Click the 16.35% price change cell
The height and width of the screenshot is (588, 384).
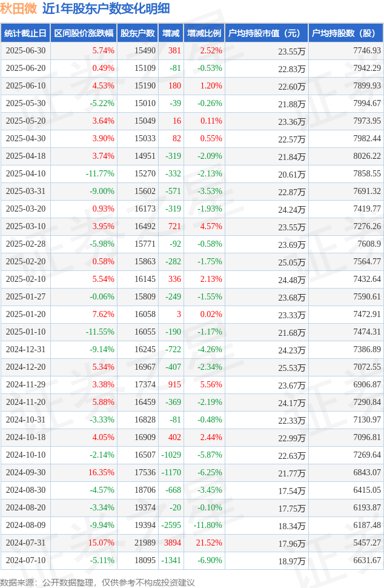click(101, 472)
